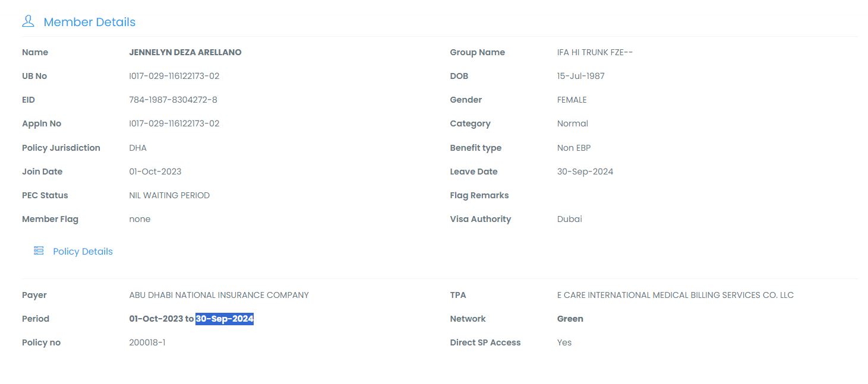Click the Payer ABU DHABI NATIONAL INSURANCE COMPANY
The image size is (868, 384).
(219, 295)
